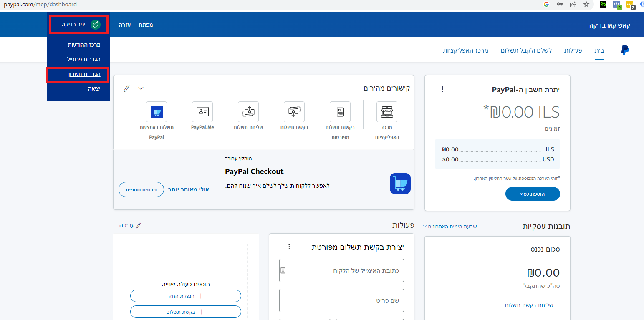Open the balance card three-dot menu

click(x=443, y=89)
